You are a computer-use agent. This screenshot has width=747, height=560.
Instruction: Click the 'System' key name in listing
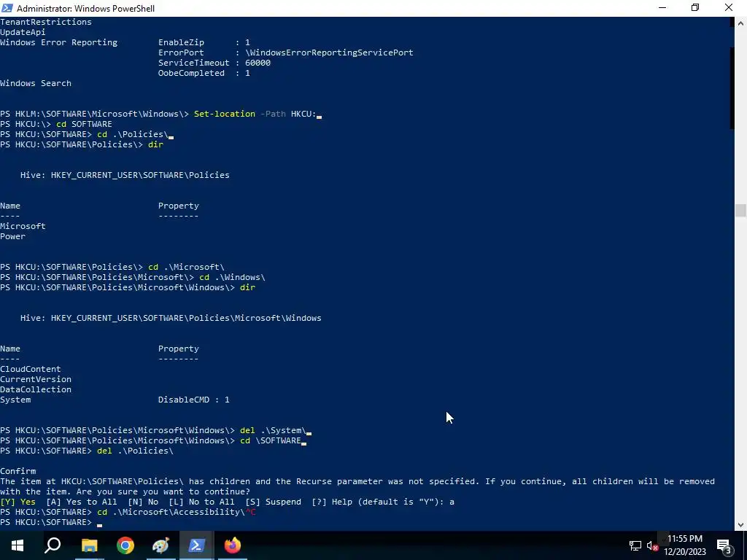pyautogui.click(x=15, y=400)
